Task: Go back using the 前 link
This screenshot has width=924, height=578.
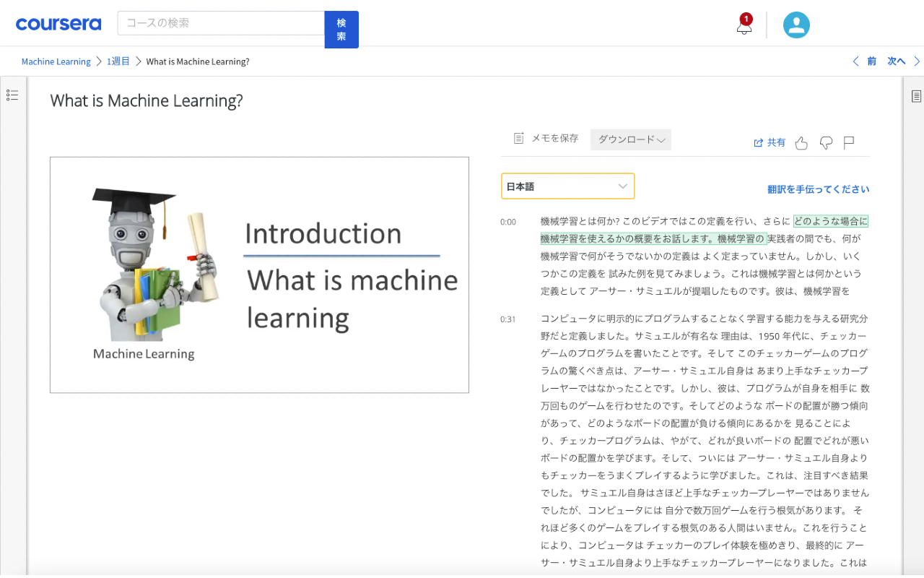Action: 870,61
